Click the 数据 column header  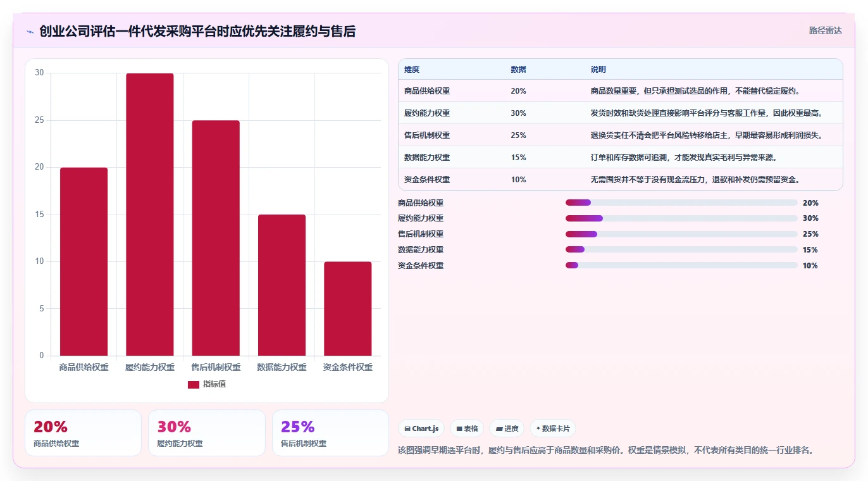pos(518,70)
